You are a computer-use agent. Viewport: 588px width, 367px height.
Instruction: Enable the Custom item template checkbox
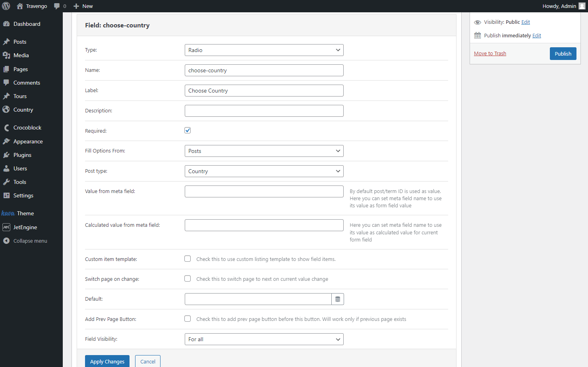pyautogui.click(x=188, y=259)
